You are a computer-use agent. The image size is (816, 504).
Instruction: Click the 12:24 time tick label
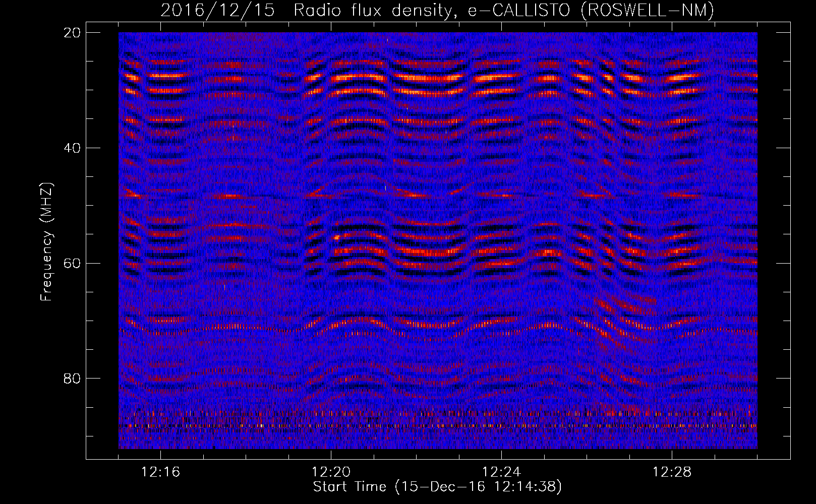502,472
